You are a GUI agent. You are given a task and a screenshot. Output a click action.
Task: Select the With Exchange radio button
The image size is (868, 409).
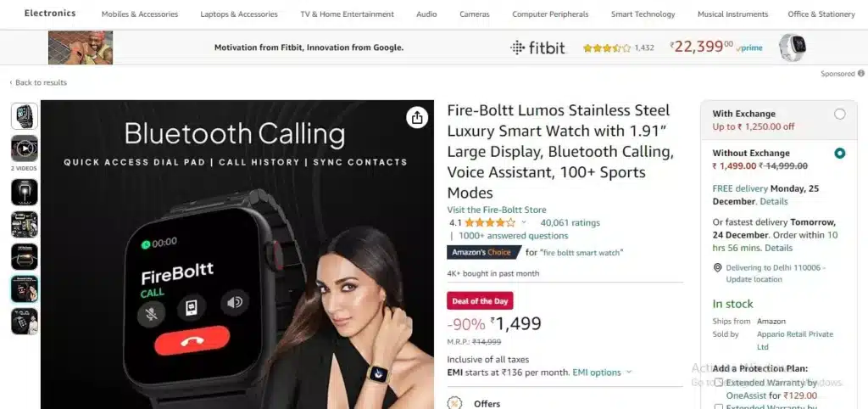click(x=840, y=115)
